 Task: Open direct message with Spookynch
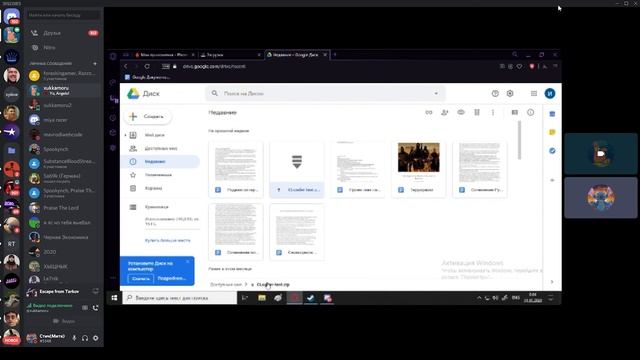pyautogui.click(x=64, y=149)
